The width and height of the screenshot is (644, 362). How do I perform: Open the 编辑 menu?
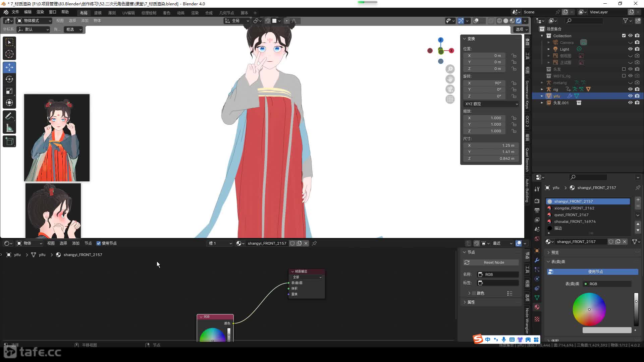(28, 12)
